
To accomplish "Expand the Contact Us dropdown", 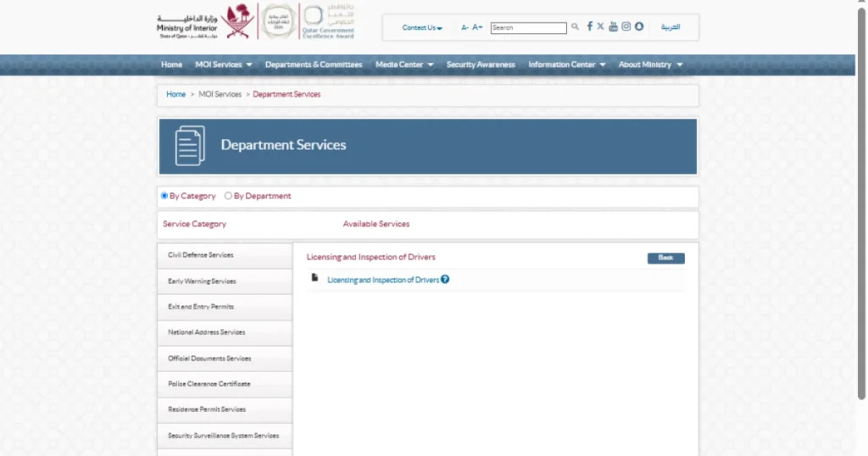I will [x=422, y=27].
